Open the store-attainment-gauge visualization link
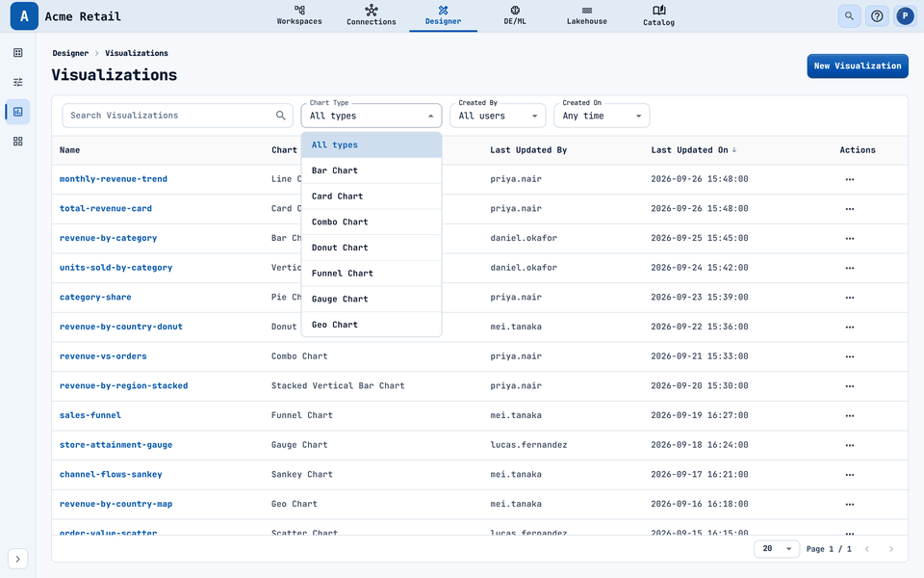Screen dimensions: 924x578 point(116,445)
